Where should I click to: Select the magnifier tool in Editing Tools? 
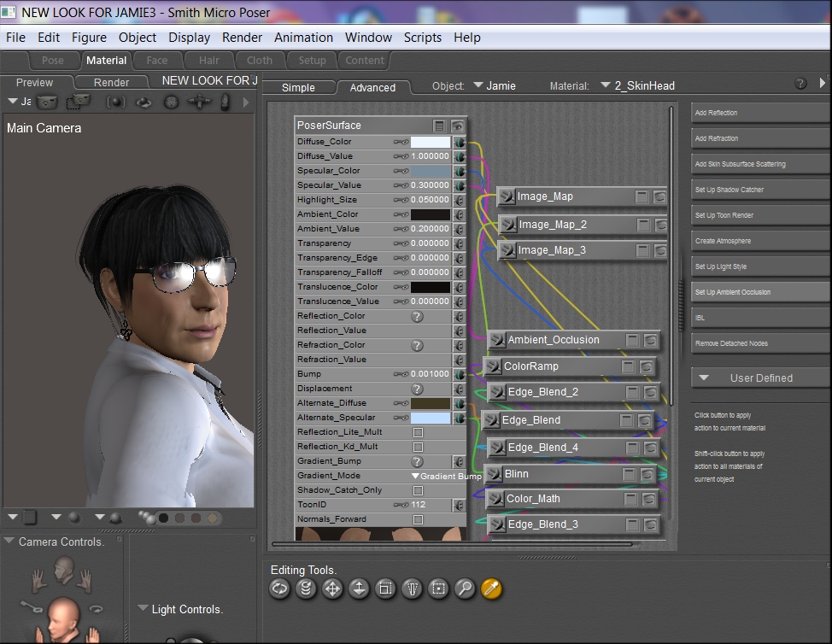tap(465, 588)
